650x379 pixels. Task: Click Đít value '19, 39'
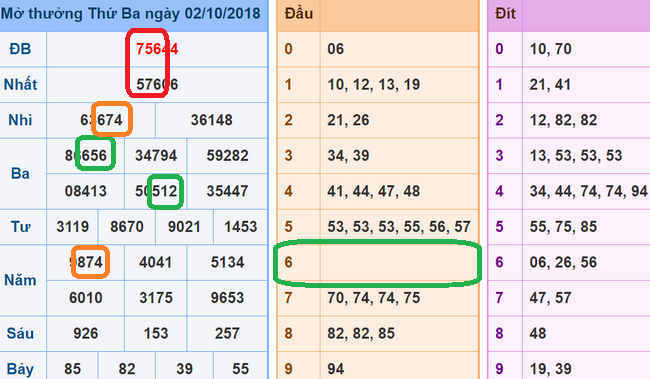click(x=550, y=369)
